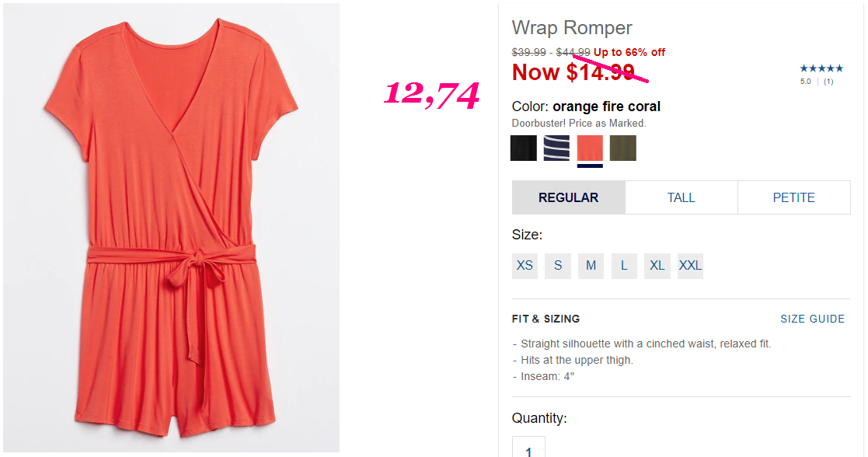Select size M
Viewport: 868px width, 457px height.
click(x=591, y=266)
